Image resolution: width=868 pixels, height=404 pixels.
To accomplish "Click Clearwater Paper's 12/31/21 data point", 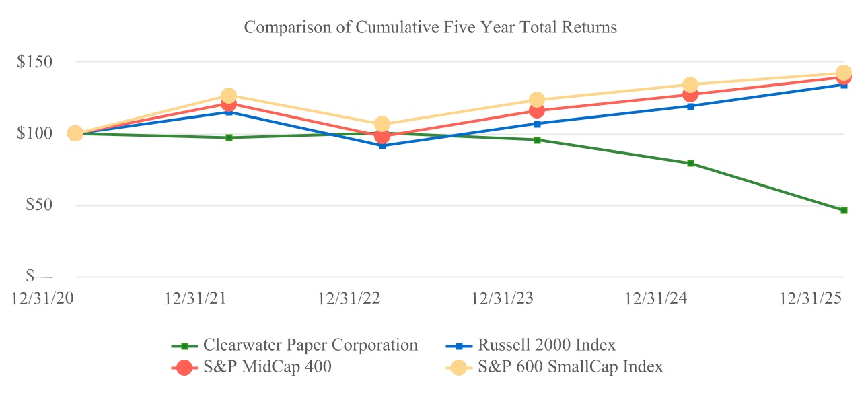I will pos(229,137).
